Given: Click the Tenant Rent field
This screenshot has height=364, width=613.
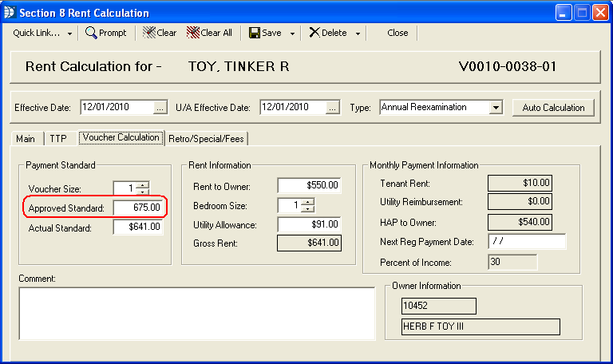Looking at the screenshot, I should tap(520, 183).
